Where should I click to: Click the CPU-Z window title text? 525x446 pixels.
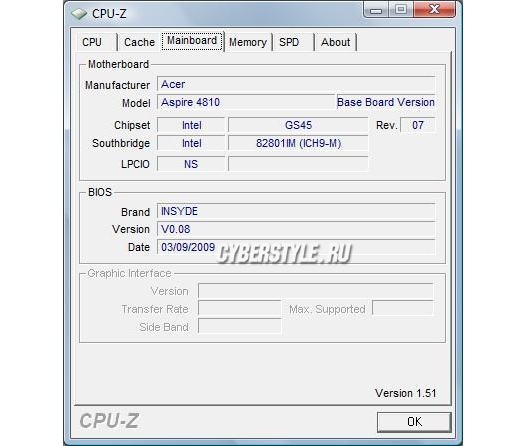tap(109, 14)
